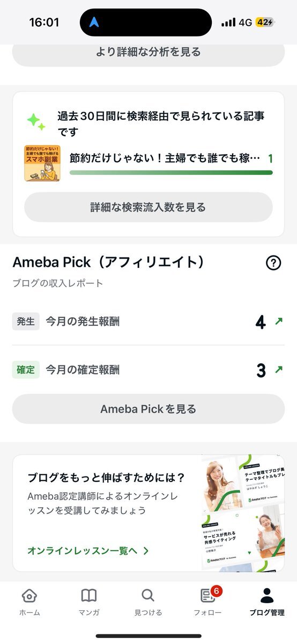Select the 今月の確定報酬 row
Image resolution: width=297 pixels, height=644 pixels.
pyautogui.click(x=148, y=370)
